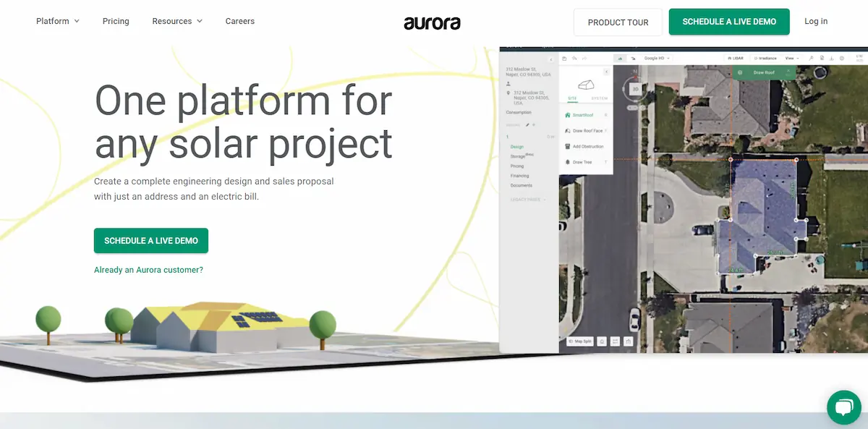Click the icon in the Draw Roof banner
This screenshot has width=868, height=429.
coord(740,72)
